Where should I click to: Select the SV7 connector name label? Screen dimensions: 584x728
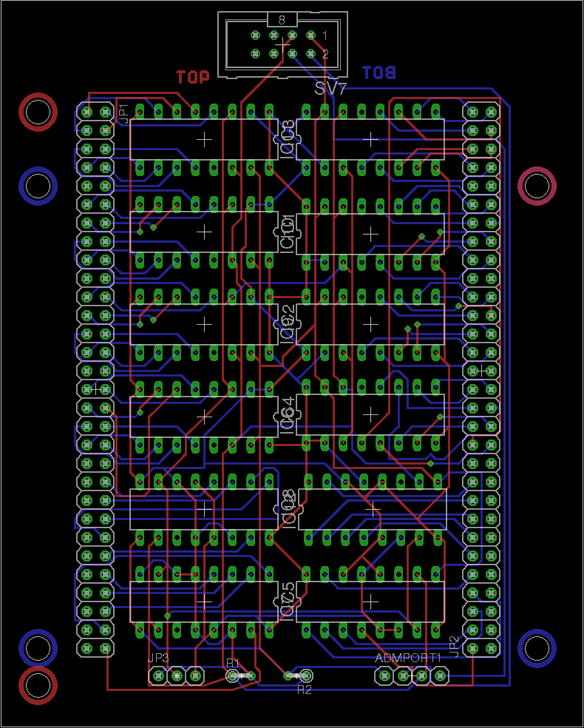(x=330, y=89)
